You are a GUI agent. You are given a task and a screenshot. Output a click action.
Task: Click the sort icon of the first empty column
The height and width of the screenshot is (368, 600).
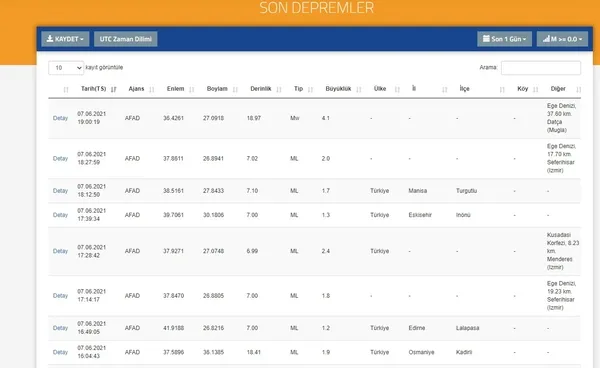pyautogui.click(x=66, y=90)
